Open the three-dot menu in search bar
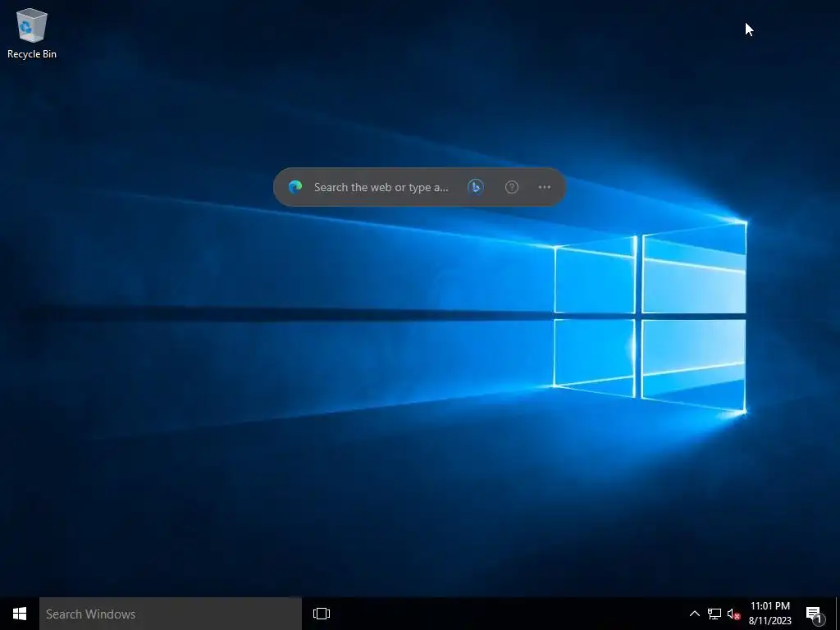 [x=545, y=187]
